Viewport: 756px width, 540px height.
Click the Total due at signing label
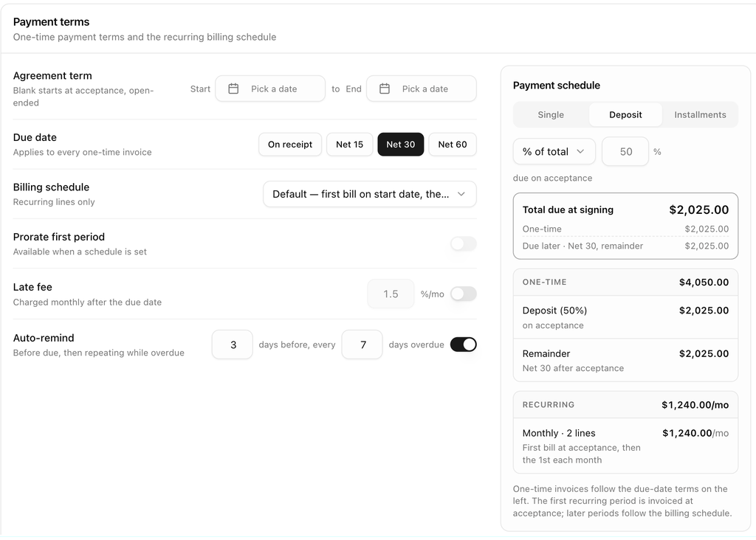pos(568,210)
